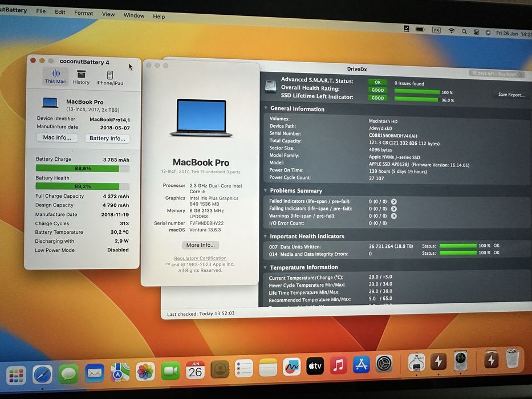Open the View menu
Viewport: 532px width, 399px height.
[108, 14]
